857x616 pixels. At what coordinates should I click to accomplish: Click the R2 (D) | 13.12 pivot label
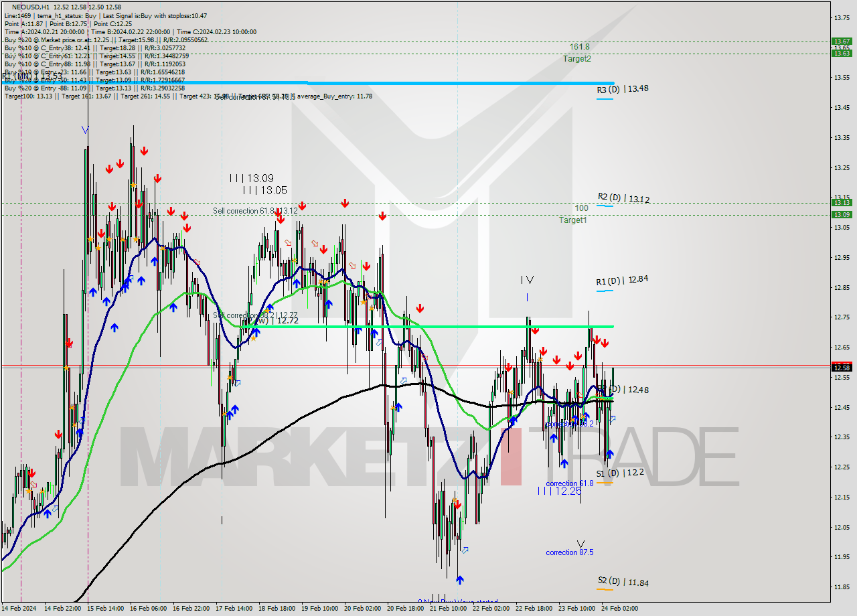pos(623,199)
